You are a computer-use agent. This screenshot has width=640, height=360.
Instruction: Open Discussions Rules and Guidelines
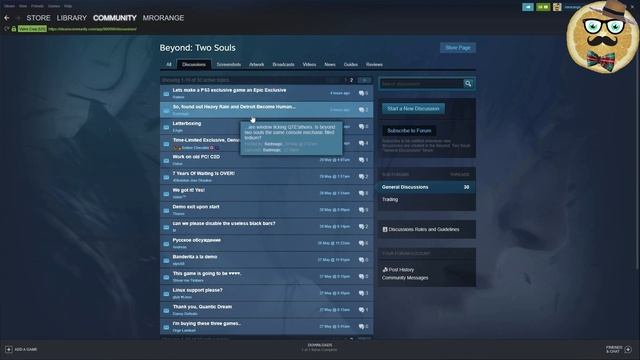pos(424,229)
